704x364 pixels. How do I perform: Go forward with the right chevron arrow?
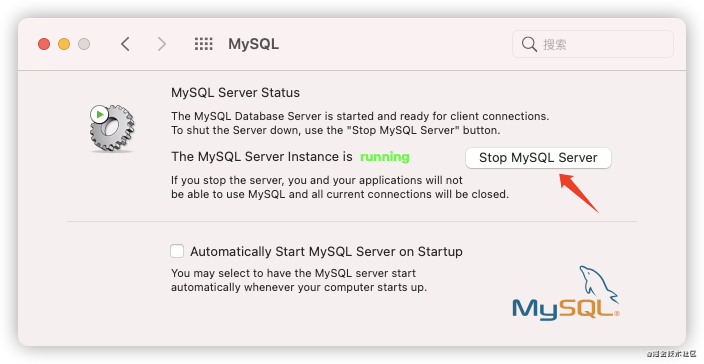coord(162,44)
